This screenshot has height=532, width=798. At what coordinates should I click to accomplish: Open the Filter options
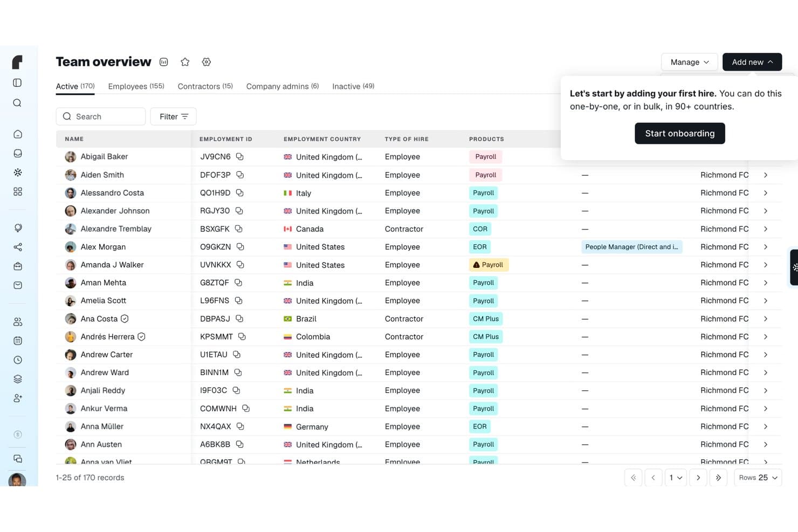pyautogui.click(x=174, y=116)
